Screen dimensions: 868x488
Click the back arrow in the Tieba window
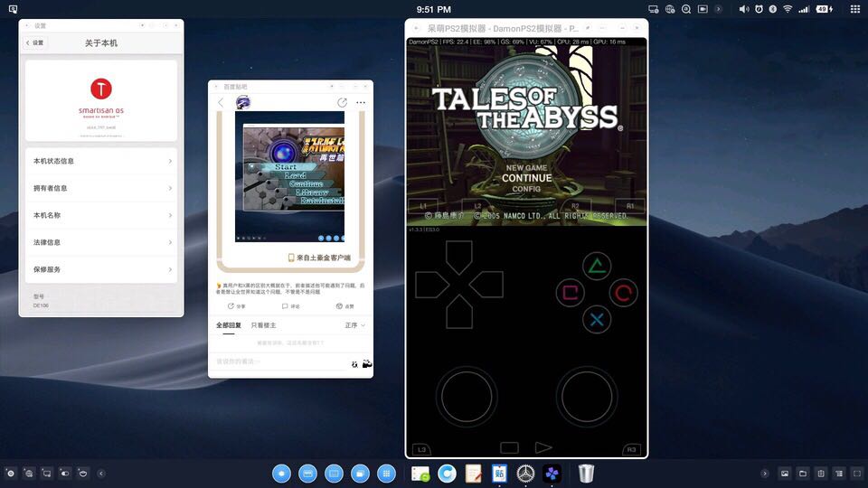pyautogui.click(x=221, y=102)
